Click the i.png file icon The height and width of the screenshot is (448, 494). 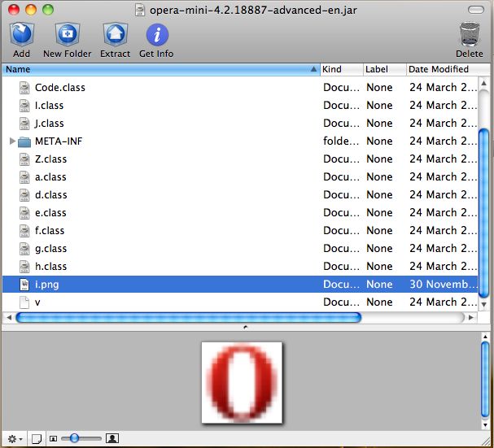point(24,285)
